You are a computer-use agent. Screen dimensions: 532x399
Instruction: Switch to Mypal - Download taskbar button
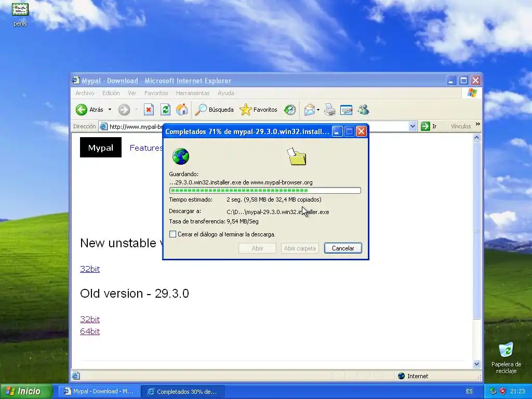[x=99, y=391]
